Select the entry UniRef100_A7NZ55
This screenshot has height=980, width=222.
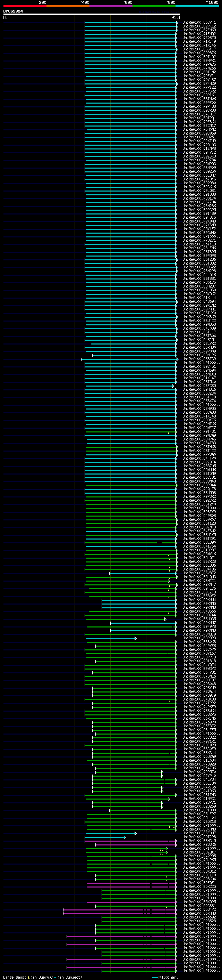(x=199, y=68)
